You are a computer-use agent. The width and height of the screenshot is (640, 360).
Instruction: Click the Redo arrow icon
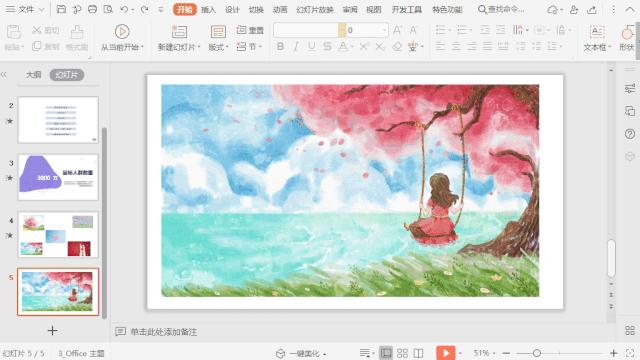click(144, 9)
